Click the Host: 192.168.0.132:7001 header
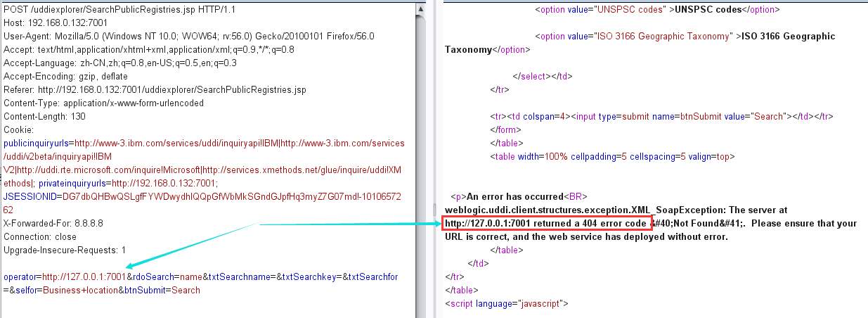The height and width of the screenshot is (318, 868). tap(56, 23)
